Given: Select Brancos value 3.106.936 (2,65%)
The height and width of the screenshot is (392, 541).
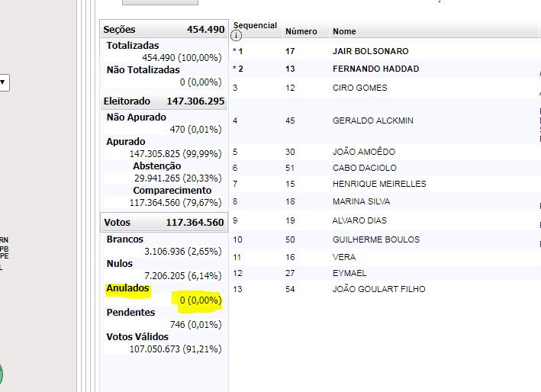Looking at the screenshot, I should [x=183, y=252].
